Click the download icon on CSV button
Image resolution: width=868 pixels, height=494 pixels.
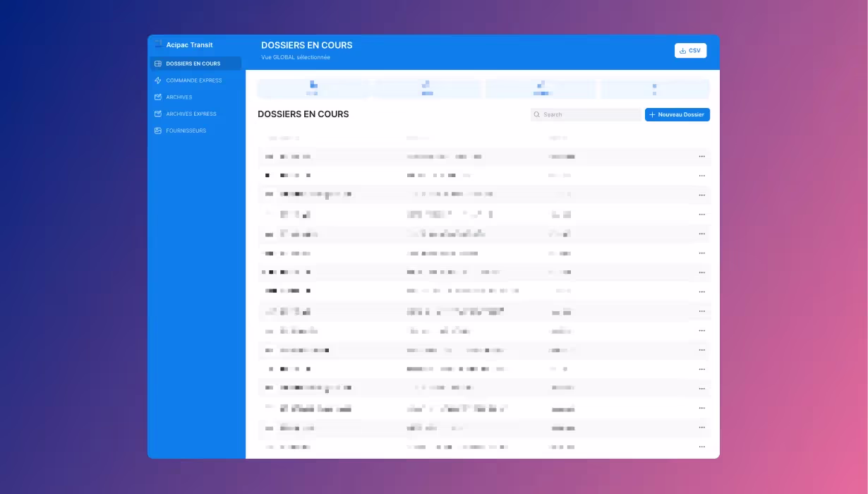click(x=682, y=51)
